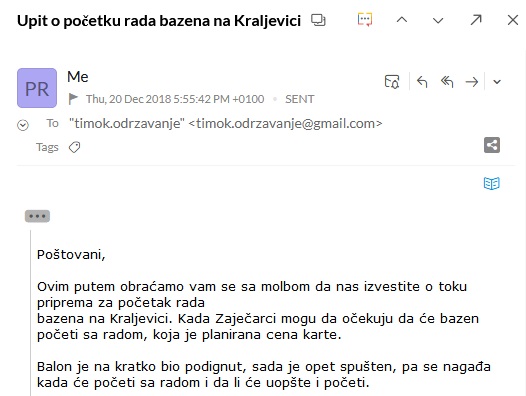Open more actions dropdown arrow
Screen dimensions: 526x396
click(x=497, y=82)
